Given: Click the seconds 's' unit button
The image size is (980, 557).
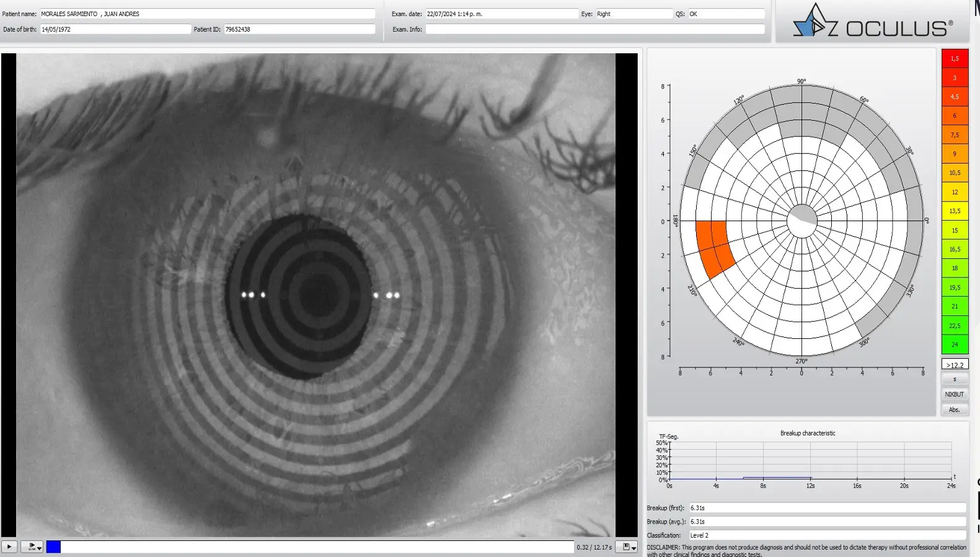Looking at the screenshot, I should [954, 379].
